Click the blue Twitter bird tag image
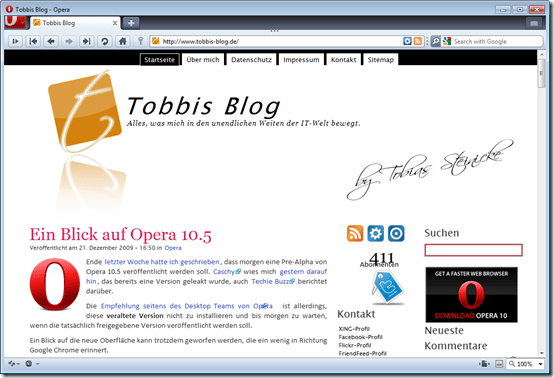Image resolution: width=554 pixels, height=378 pixels. [x=388, y=288]
